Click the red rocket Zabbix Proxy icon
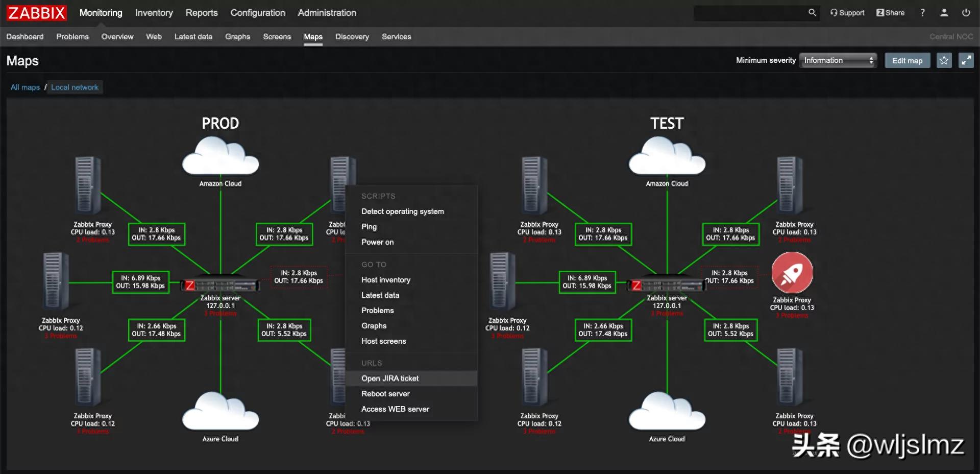 pyautogui.click(x=792, y=273)
